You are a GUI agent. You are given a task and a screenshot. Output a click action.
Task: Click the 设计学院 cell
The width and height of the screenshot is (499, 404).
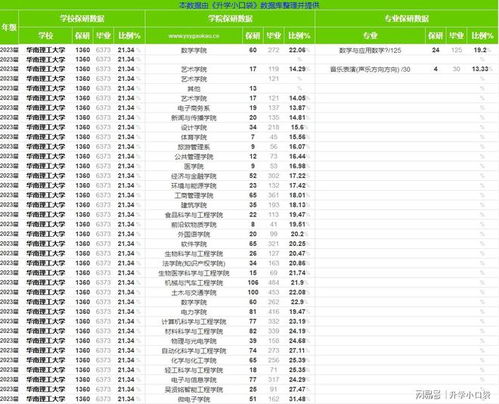[x=194, y=127]
